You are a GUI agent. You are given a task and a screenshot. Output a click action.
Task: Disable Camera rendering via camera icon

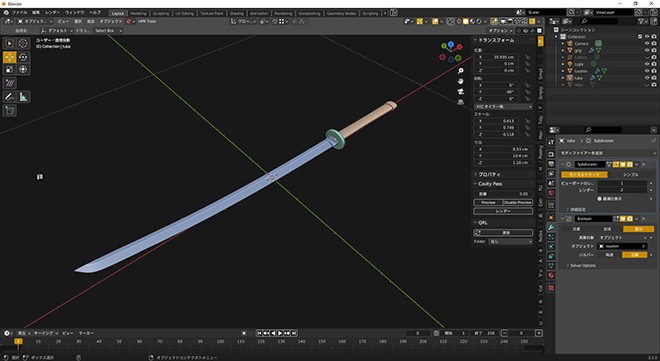(x=654, y=43)
